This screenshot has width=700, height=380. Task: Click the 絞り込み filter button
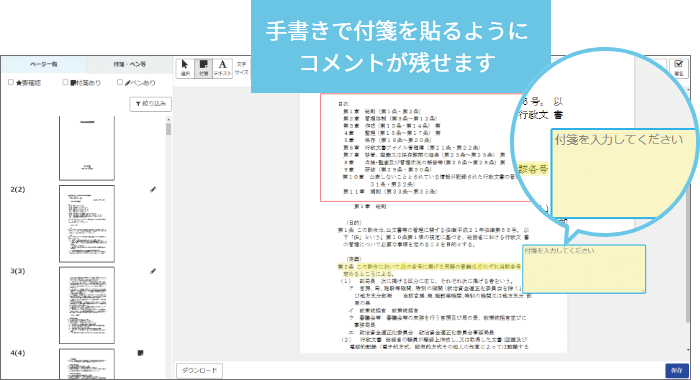pyautogui.click(x=150, y=104)
